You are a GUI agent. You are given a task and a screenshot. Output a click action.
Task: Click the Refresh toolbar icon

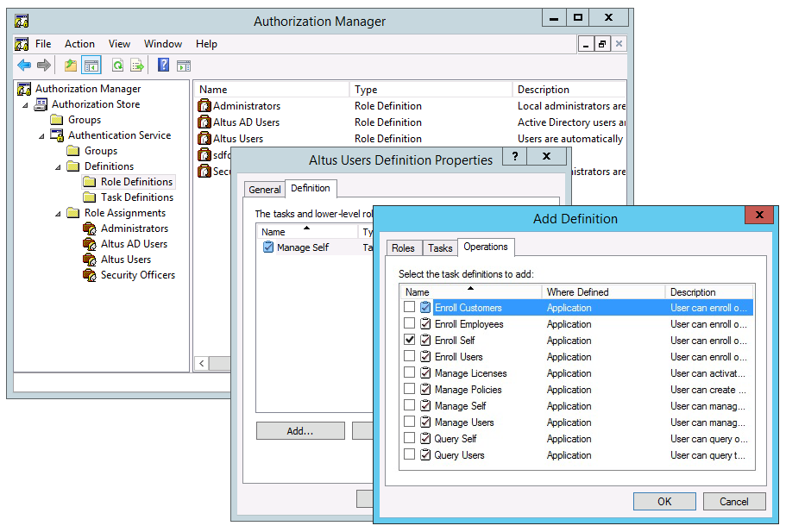[x=117, y=66]
